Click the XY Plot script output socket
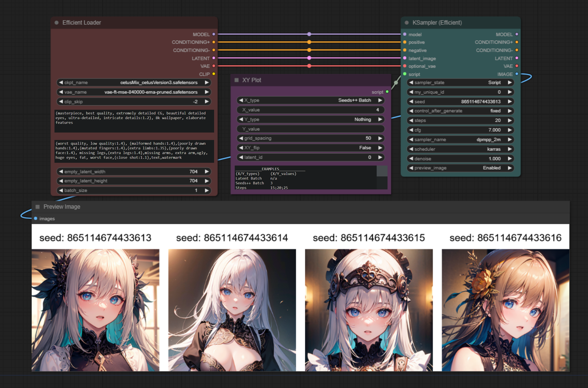588x388 pixels. coord(387,92)
